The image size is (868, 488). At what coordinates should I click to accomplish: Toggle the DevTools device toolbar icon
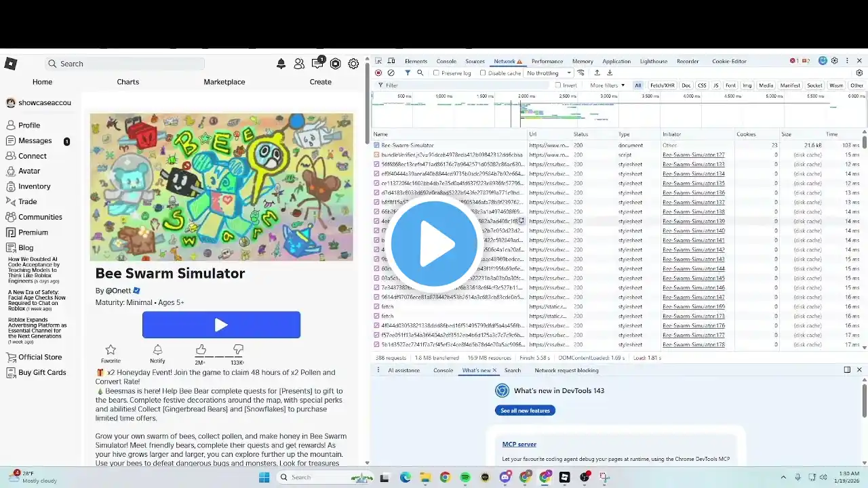(391, 61)
